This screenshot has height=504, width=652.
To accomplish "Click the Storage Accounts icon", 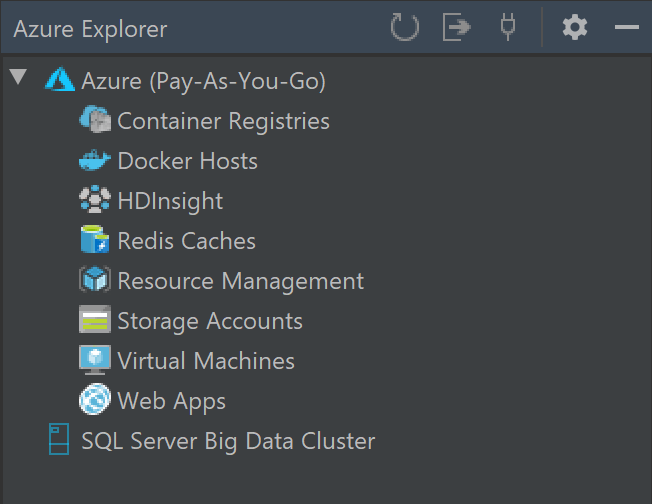I will coord(95,319).
